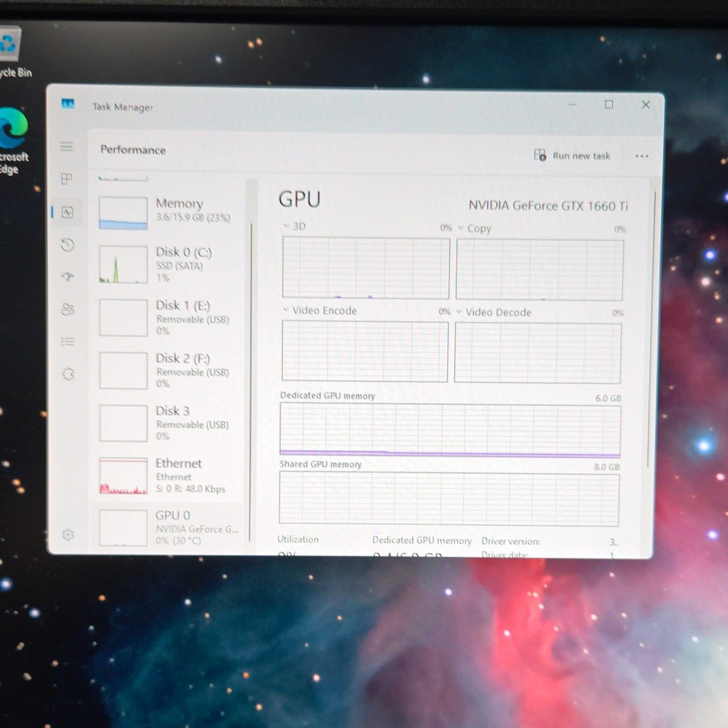Open the Users page icon
728x728 pixels.
(x=68, y=309)
